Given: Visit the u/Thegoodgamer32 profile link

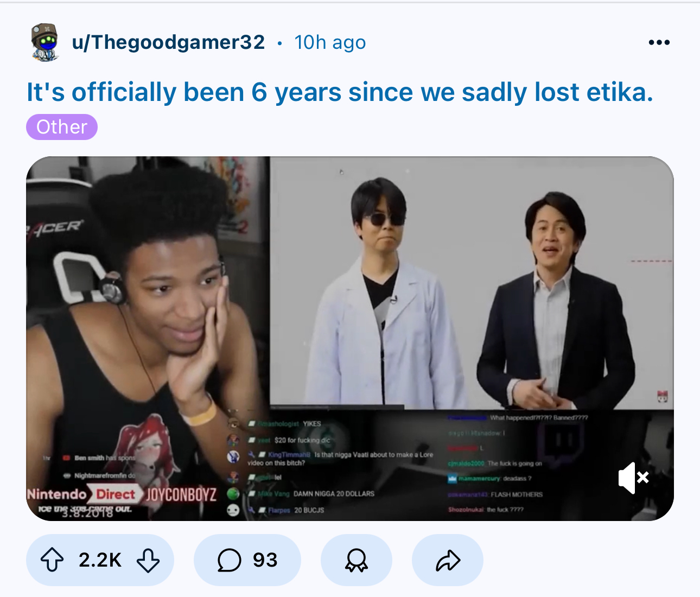Looking at the screenshot, I should pyautogui.click(x=169, y=42).
